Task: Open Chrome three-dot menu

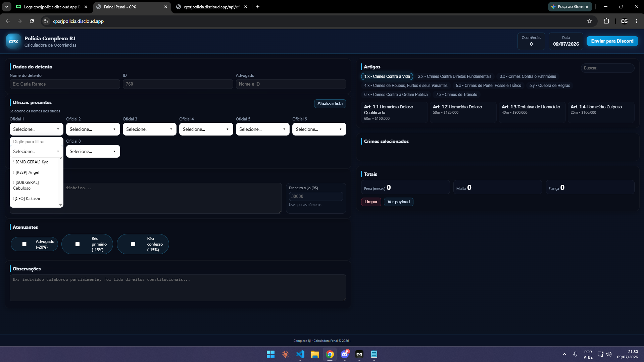Action: (x=637, y=21)
